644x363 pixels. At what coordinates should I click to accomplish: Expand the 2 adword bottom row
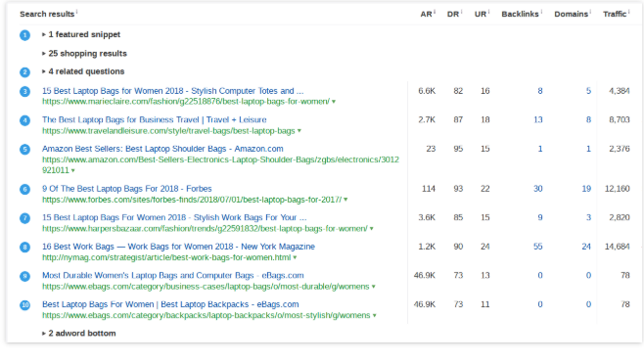point(79,333)
